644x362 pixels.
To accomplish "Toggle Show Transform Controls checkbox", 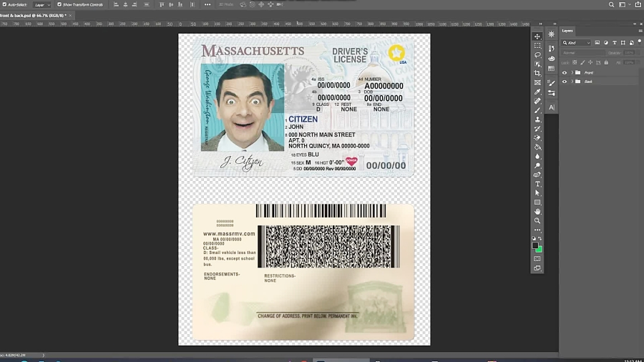I will coord(59,4).
